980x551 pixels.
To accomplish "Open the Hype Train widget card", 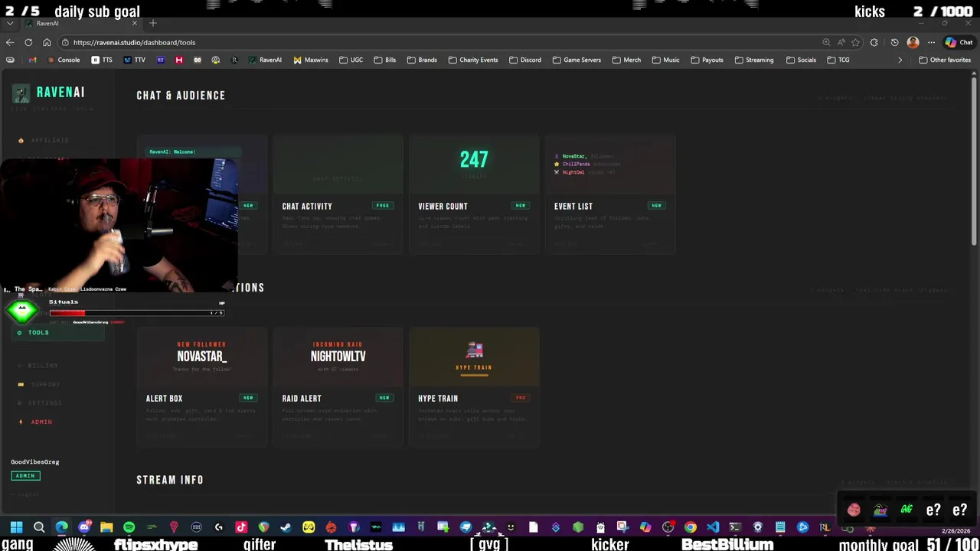I will point(474,386).
